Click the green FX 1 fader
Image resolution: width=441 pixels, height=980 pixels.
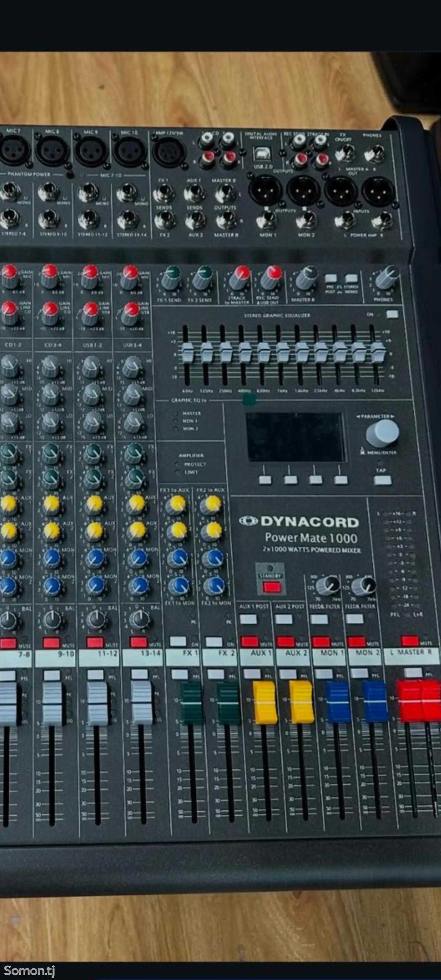point(191,703)
